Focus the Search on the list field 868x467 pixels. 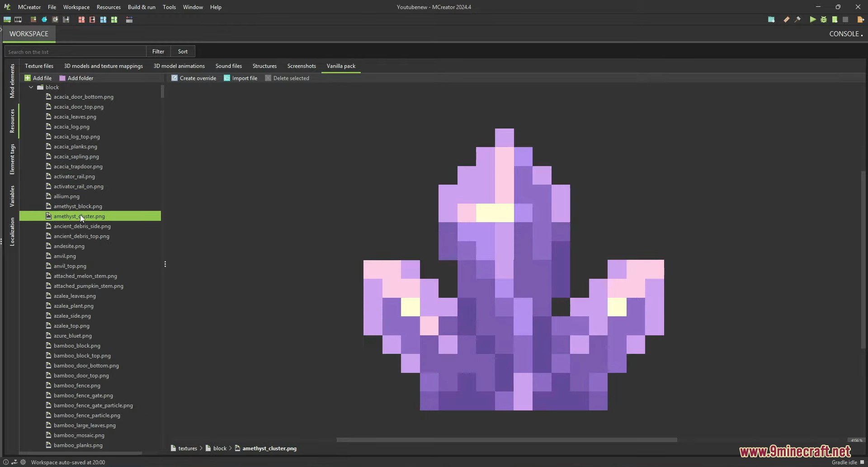pos(75,52)
